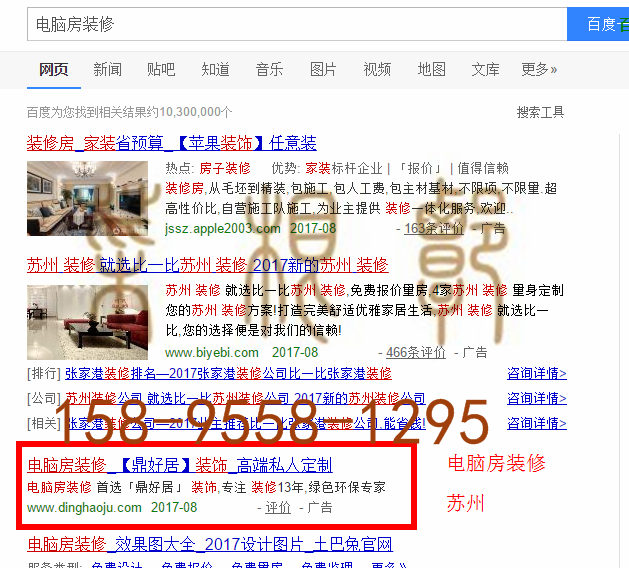Open the 文库 tab
This screenshot has height=568, width=629.
(485, 69)
